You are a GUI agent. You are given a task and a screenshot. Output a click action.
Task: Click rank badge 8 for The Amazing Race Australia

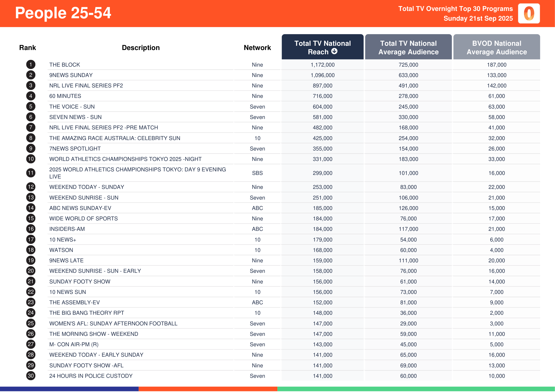[x=31, y=138]
